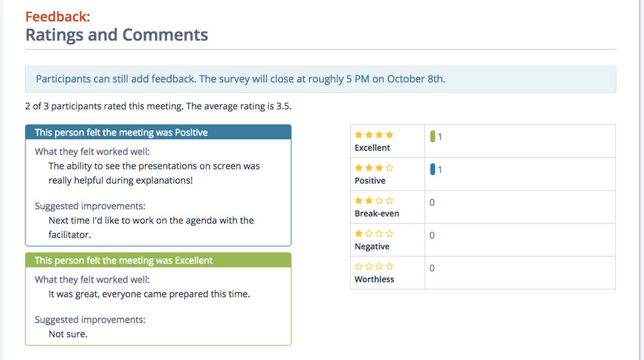Click the Excellent label in ratings table
This screenshot has height=360, width=644.
pyautogui.click(x=372, y=147)
